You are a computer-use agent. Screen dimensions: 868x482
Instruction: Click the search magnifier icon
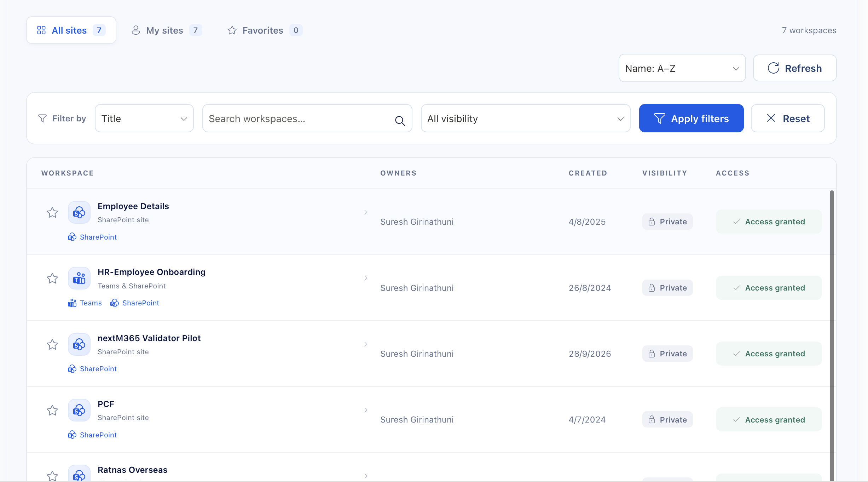400,121
